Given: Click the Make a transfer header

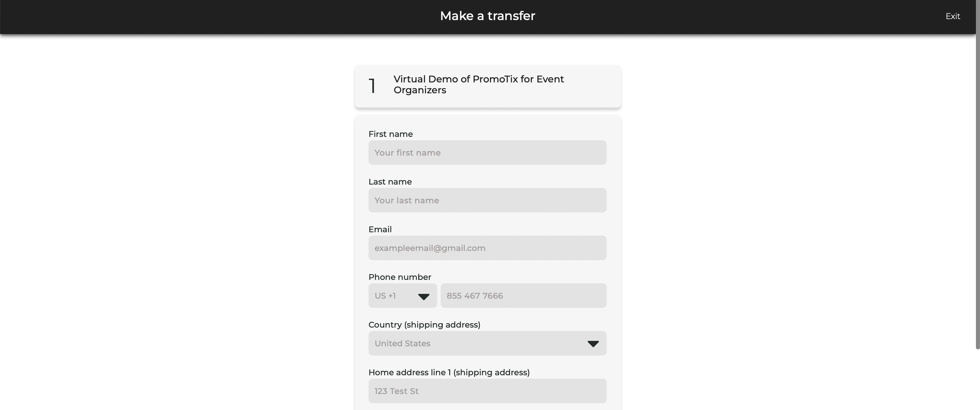Looking at the screenshot, I should click(x=487, y=16).
